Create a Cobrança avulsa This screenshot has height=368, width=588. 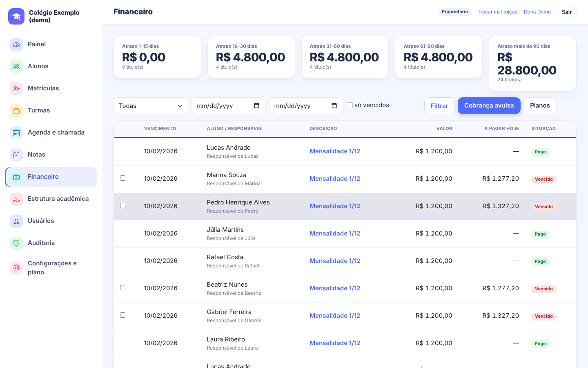tap(489, 105)
